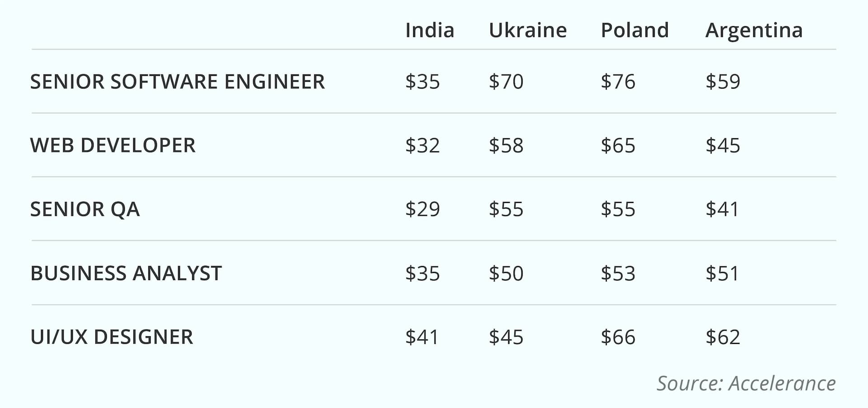Click the UI/UX Designer row label
Viewport: 868px width, 408px height.
pyautogui.click(x=112, y=337)
